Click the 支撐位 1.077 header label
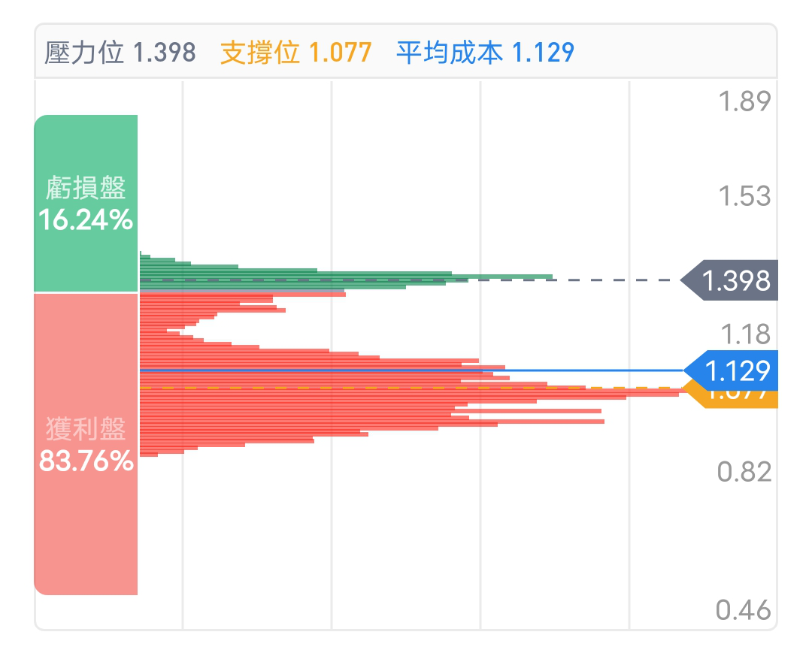The height and width of the screenshot is (647, 812). 296,53
